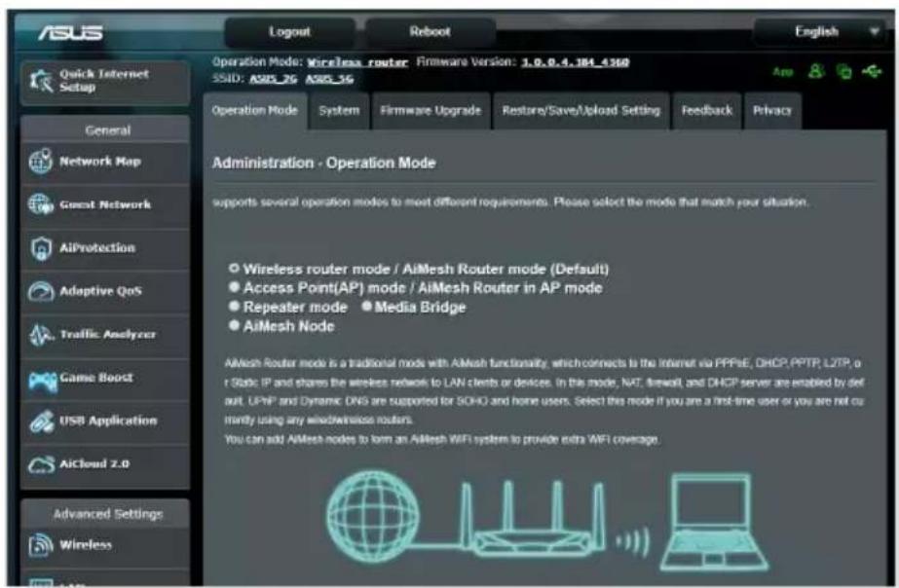Click the Guest Network icon
899x588 pixels.
click(41, 204)
